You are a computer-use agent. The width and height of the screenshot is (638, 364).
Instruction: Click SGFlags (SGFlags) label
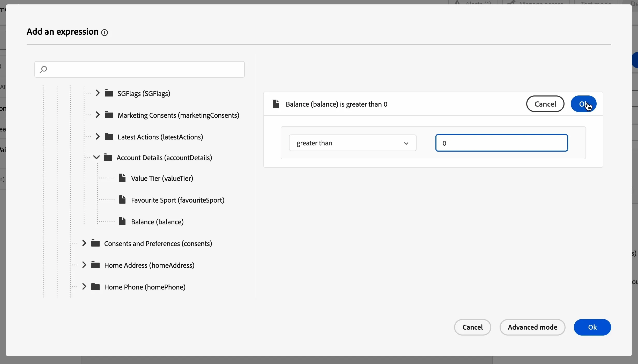coord(144,93)
